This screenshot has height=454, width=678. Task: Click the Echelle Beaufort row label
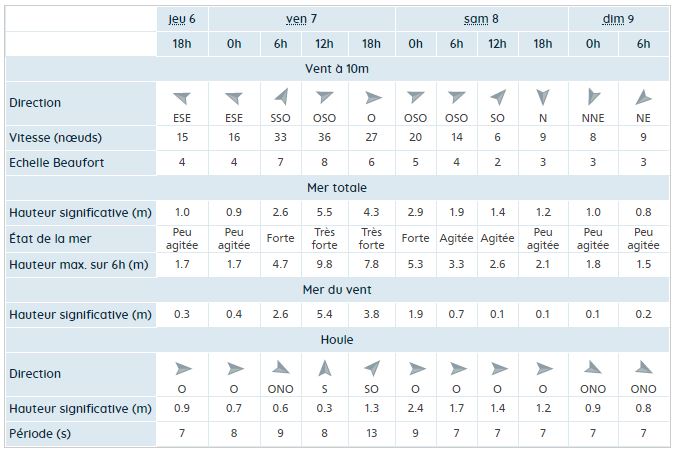pyautogui.click(x=57, y=163)
